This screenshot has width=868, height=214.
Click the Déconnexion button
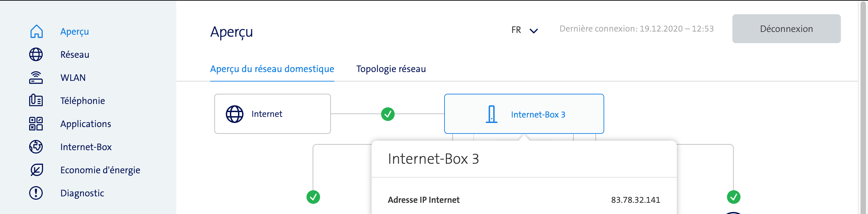pyautogui.click(x=786, y=29)
